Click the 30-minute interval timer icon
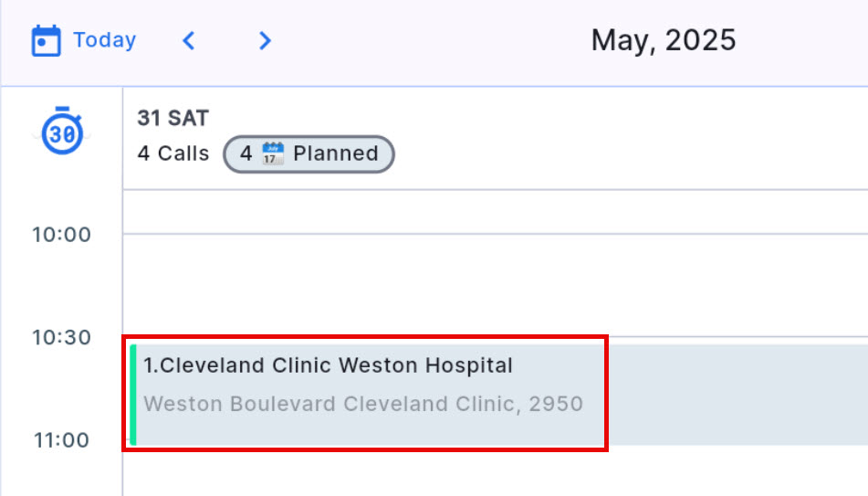The image size is (868, 496). coord(62,133)
